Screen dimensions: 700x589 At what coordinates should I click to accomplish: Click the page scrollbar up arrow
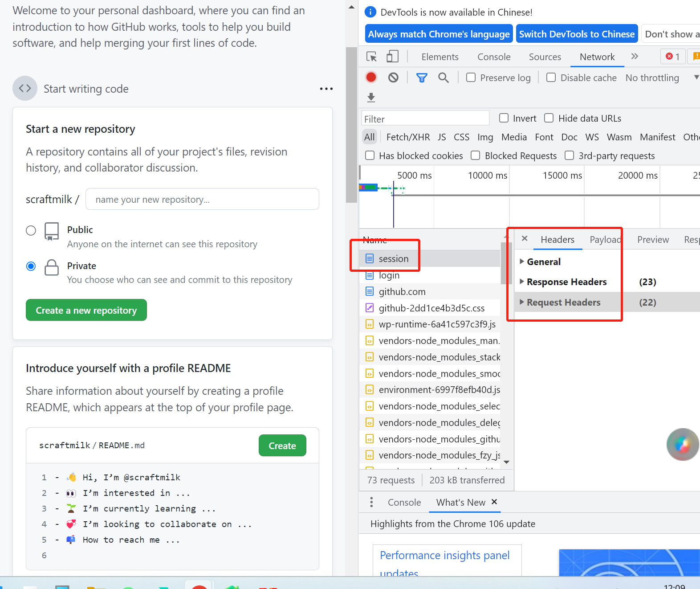pos(351,7)
